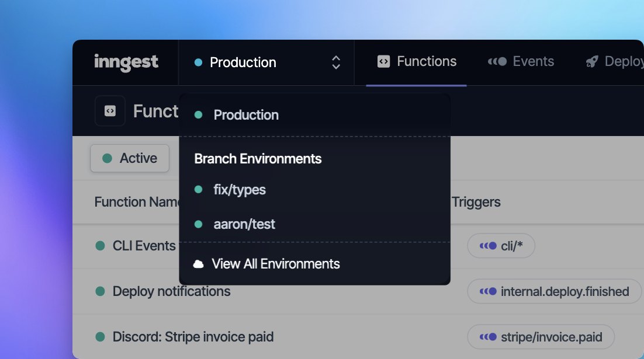Click the code icon next to the page title
Image resolution: width=644 pixels, height=359 pixels.
tap(110, 110)
